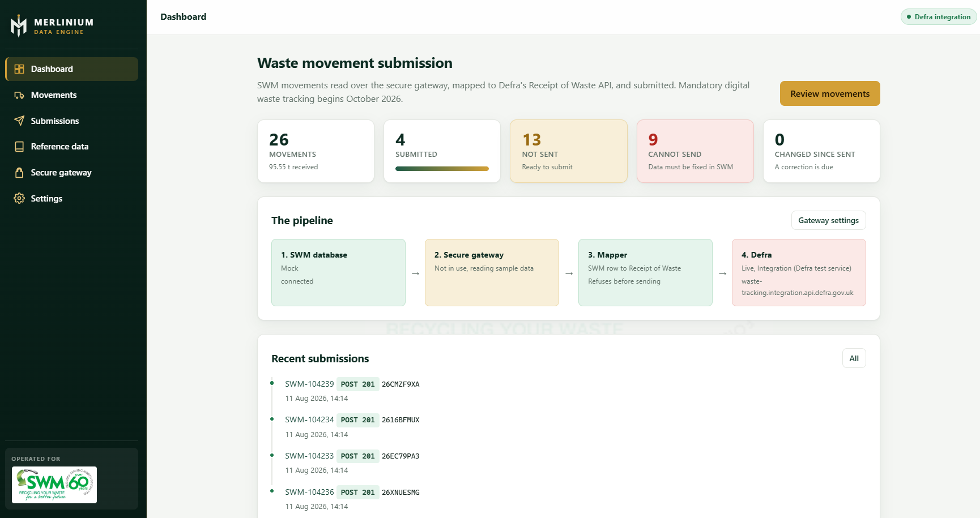This screenshot has width=980, height=518.
Task: Select Reference data in the sidebar
Action: click(x=71, y=147)
